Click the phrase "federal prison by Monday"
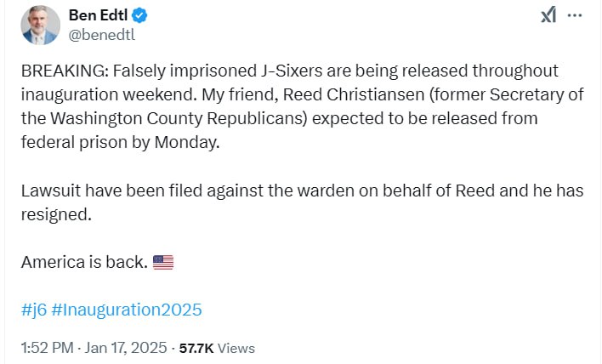Viewport: 602px width, 364px height. pyautogui.click(x=120, y=142)
